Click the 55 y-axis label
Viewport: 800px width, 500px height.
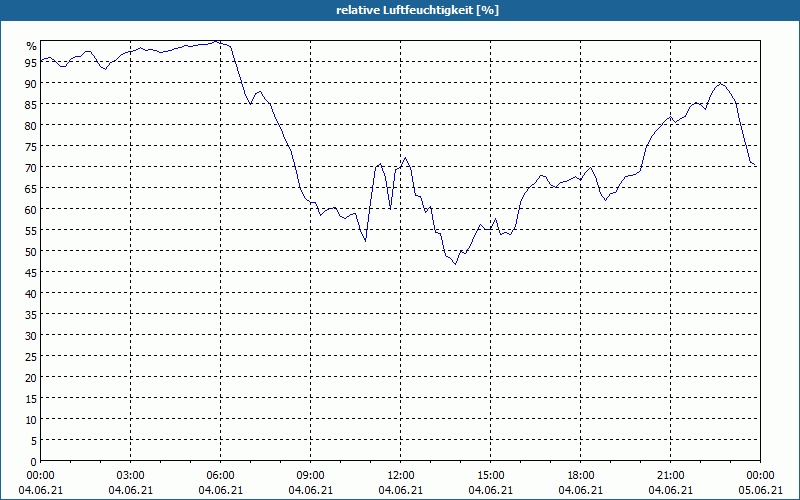31,231
